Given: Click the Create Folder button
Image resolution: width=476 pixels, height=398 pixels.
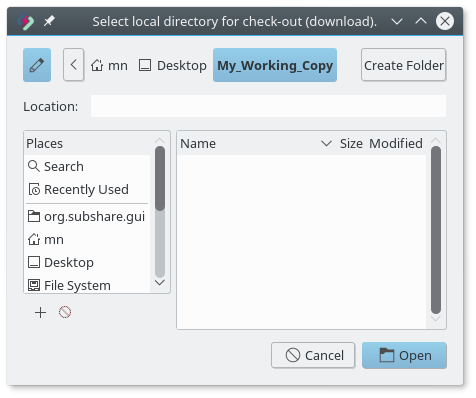Looking at the screenshot, I should coord(404,65).
